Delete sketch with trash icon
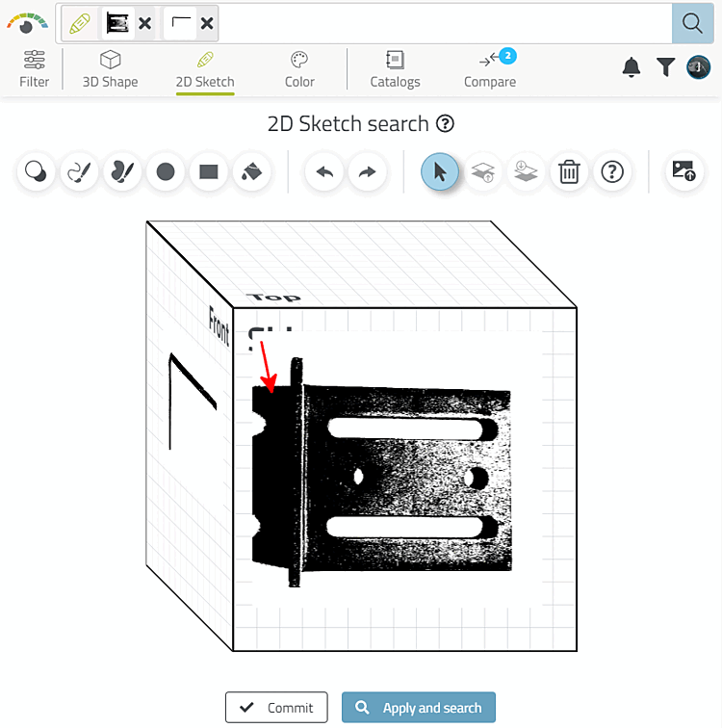This screenshot has height=728, width=722. pos(569,172)
